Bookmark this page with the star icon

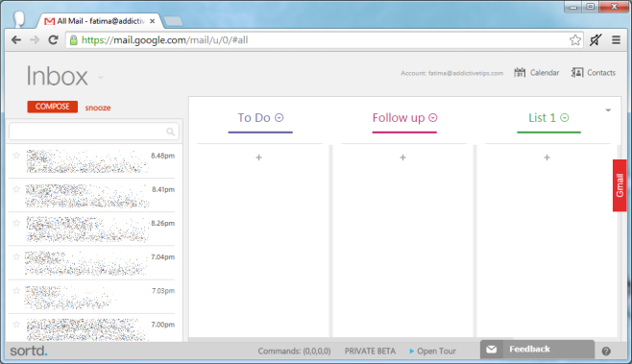pos(575,40)
